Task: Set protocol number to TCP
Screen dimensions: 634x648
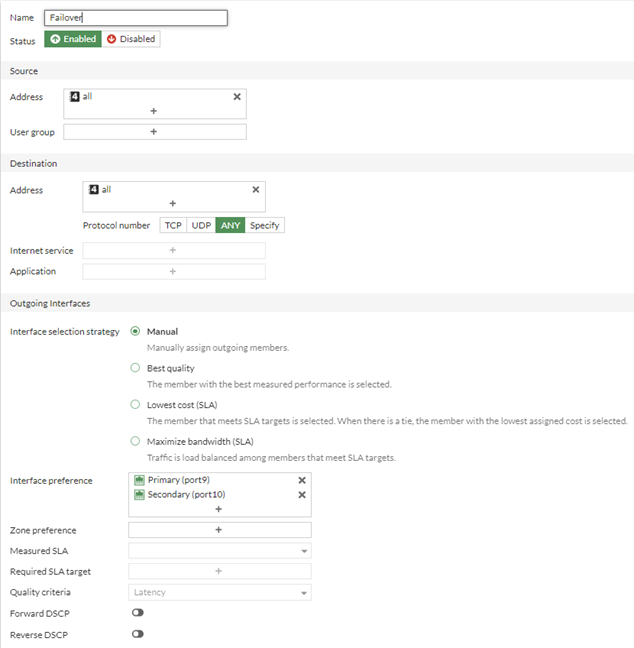Action: (173, 225)
